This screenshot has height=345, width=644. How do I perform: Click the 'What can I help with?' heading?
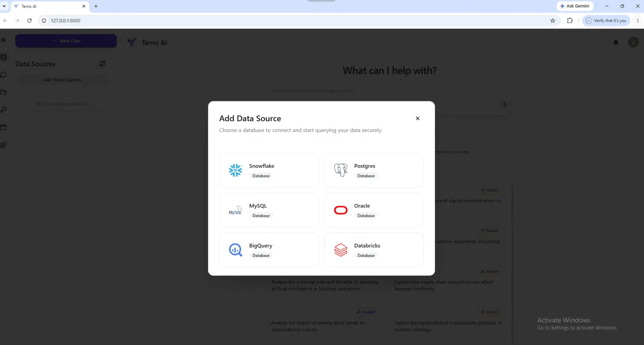[x=390, y=70]
